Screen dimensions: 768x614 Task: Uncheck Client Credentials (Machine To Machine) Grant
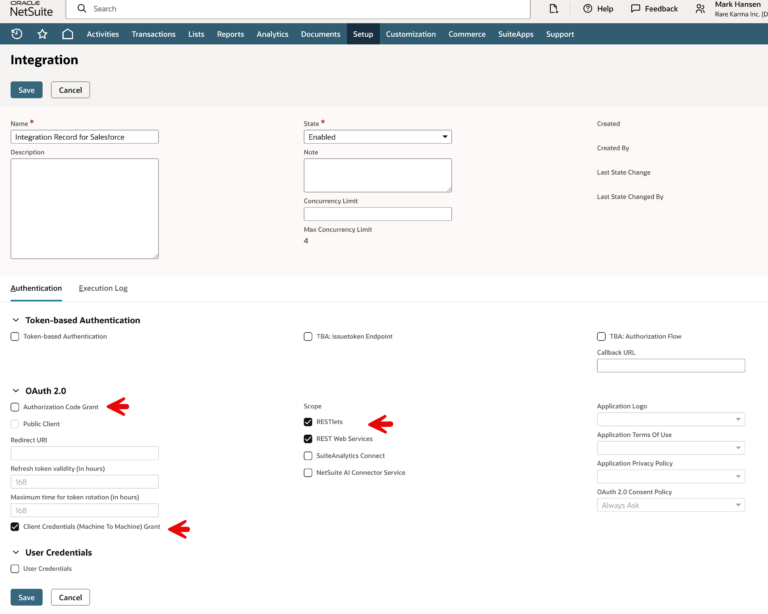point(15,526)
